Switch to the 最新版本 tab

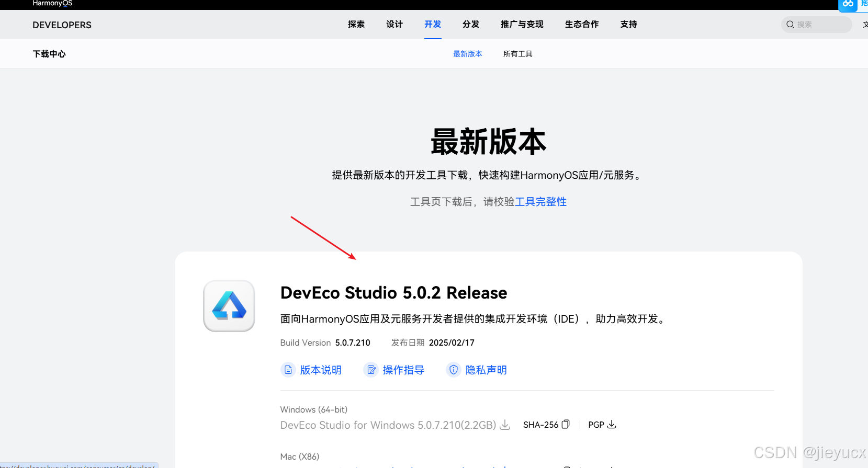pos(468,54)
